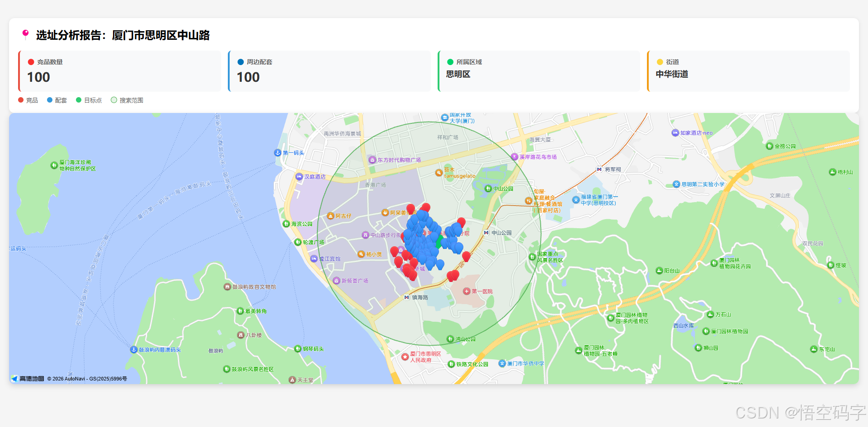Open the 周边配套 100 stat card
This screenshot has height=427, width=868.
click(329, 71)
